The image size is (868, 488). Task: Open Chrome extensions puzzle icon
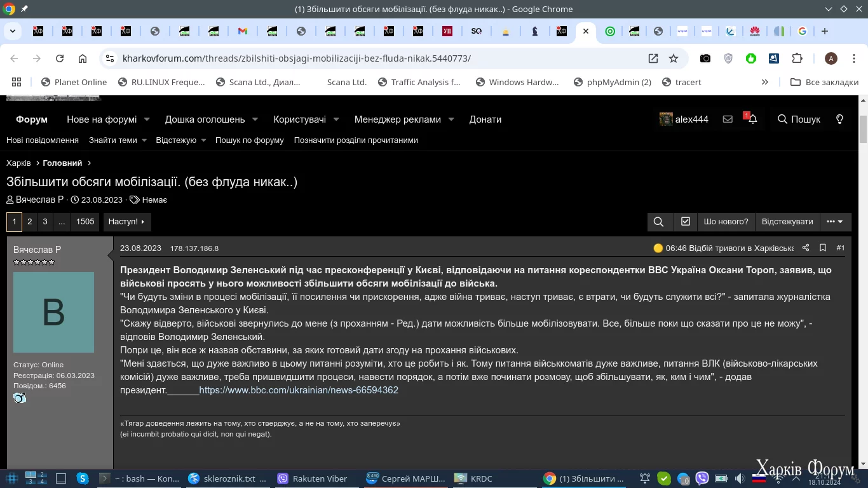[797, 58]
